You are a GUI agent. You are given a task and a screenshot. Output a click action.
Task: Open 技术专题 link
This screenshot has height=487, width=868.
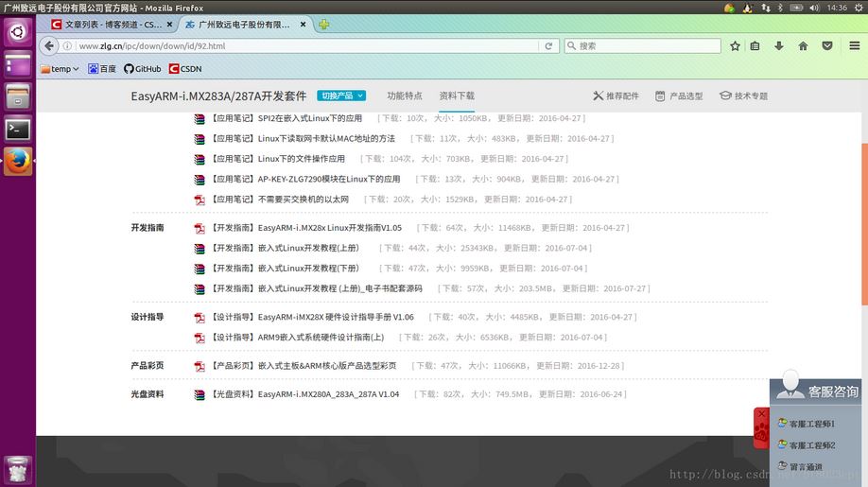(743, 96)
